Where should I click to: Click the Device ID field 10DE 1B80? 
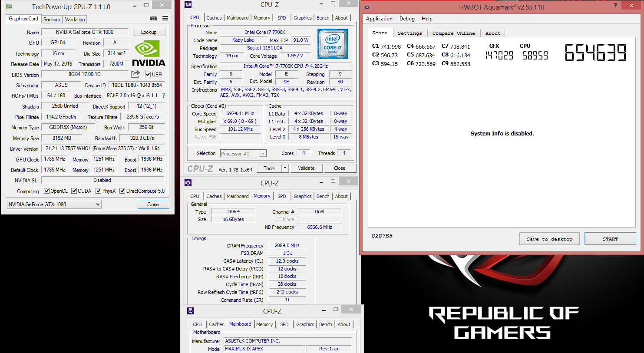coord(137,85)
